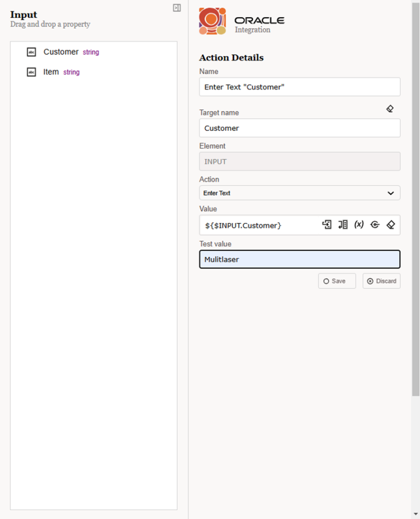Open the data list picker icon in Value row

click(343, 225)
